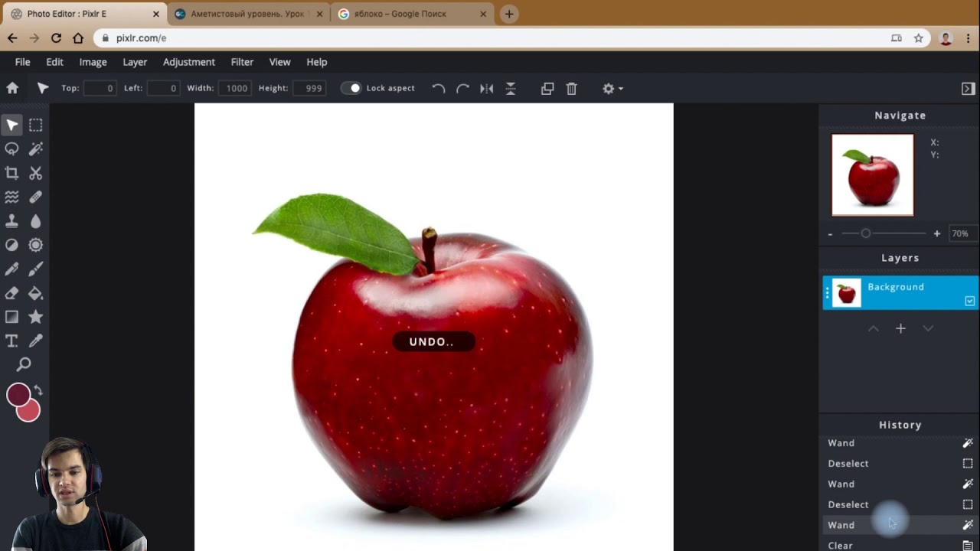The image size is (980, 551).
Task: Select the Cutout scissors tool
Action: [x=36, y=173]
